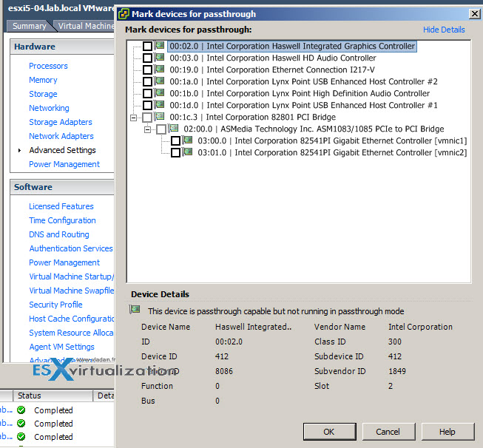Open Virtual Machine Swapfile Location
The image size is (483, 448).
(x=72, y=291)
